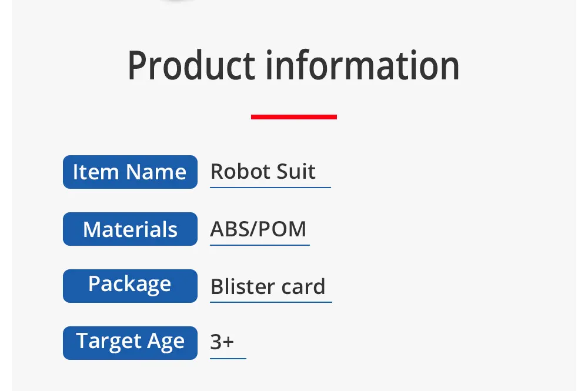The image size is (588, 391).
Task: Click the red divider line below the heading
Action: click(294, 117)
